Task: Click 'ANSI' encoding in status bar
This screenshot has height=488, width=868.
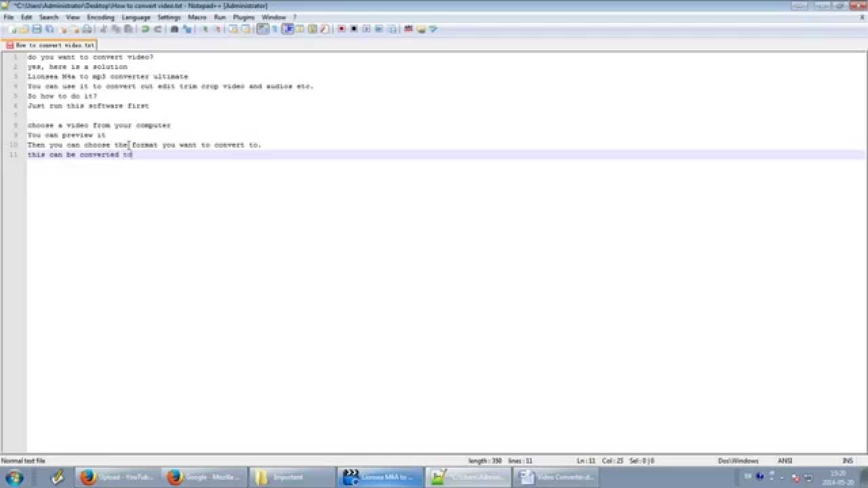Action: [x=785, y=461]
